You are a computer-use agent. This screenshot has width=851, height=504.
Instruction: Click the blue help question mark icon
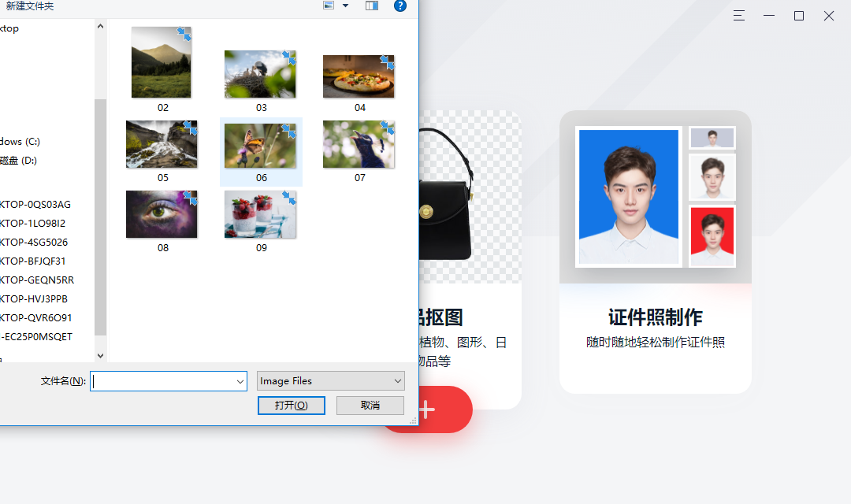pos(400,6)
